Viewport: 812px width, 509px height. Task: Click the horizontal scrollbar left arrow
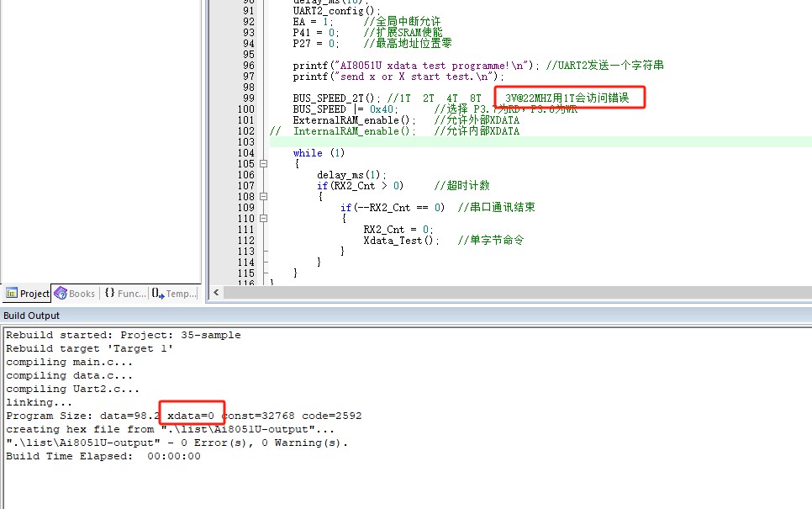216,293
